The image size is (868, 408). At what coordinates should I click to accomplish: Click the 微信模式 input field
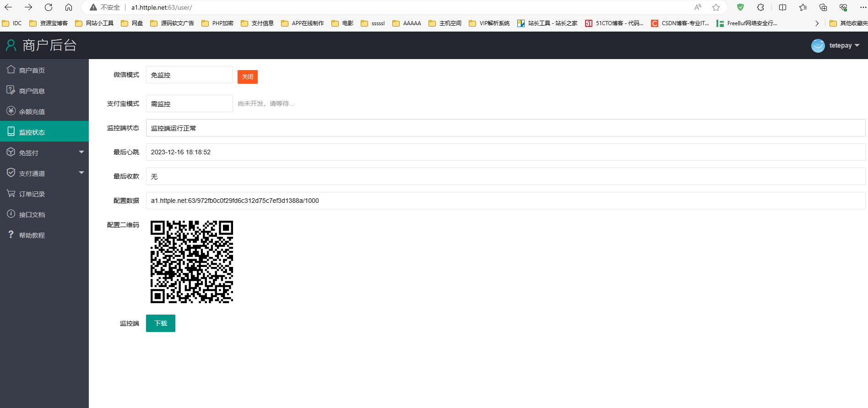(190, 75)
